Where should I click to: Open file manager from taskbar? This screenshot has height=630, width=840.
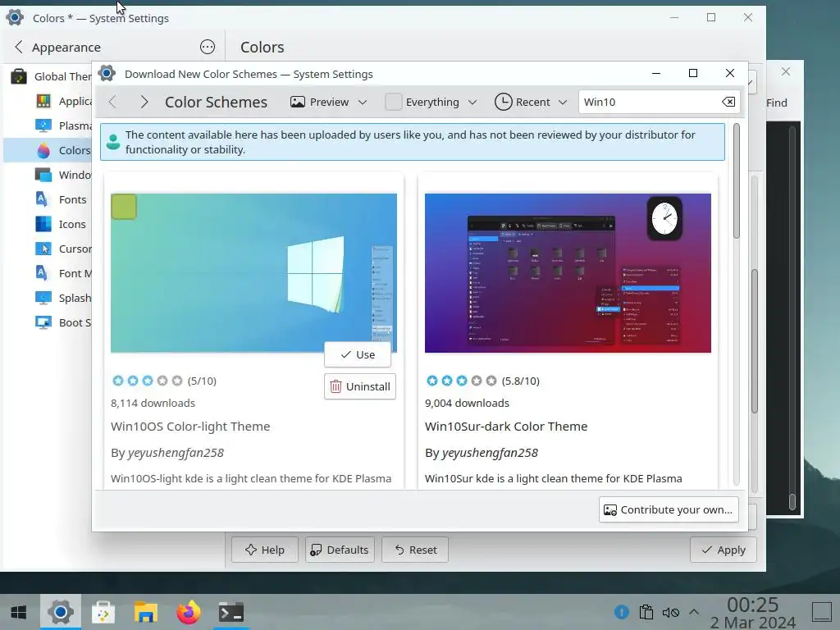pyautogui.click(x=146, y=612)
